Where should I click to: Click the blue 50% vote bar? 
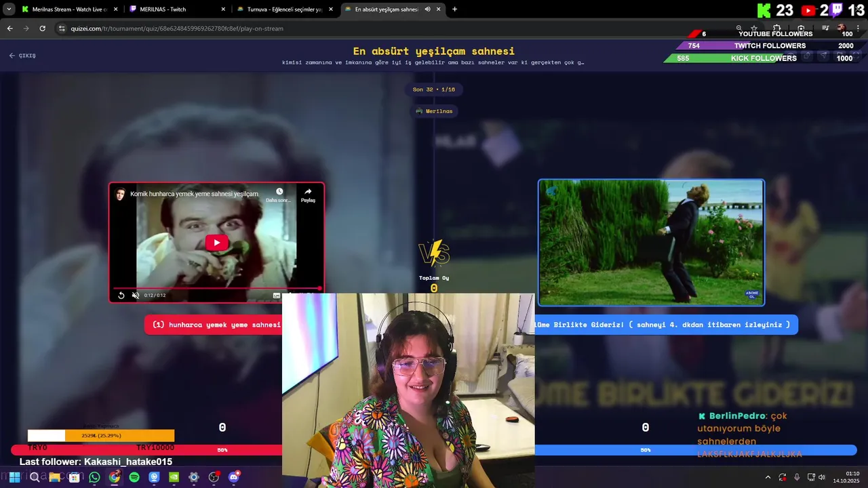pyautogui.click(x=696, y=450)
